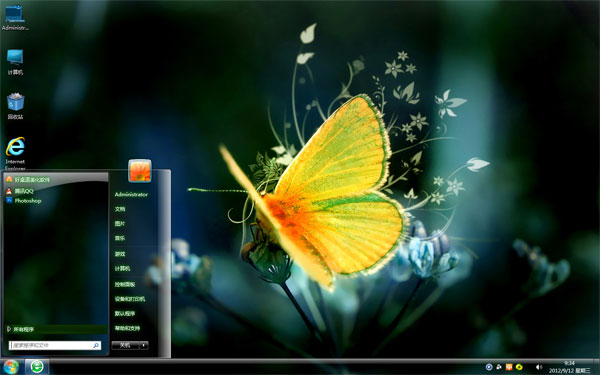Open 控制面板 control panel
Screen dimensions: 600x375
(125, 284)
